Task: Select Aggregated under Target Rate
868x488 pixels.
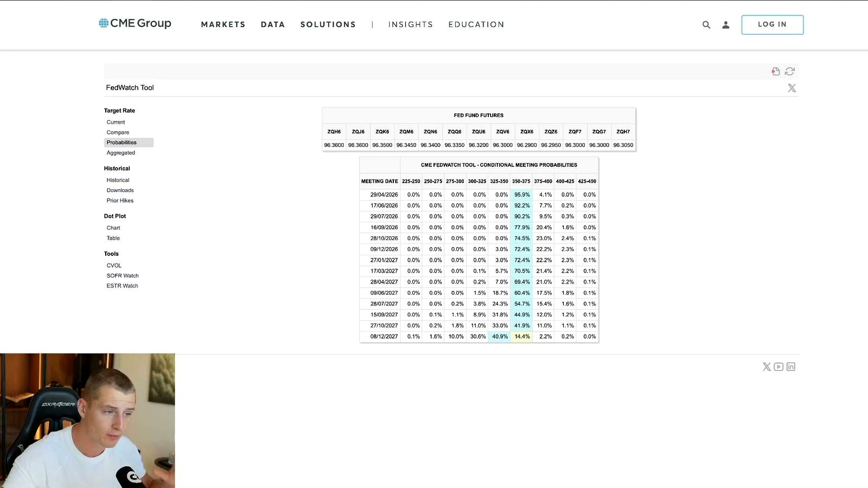Action: 120,153
